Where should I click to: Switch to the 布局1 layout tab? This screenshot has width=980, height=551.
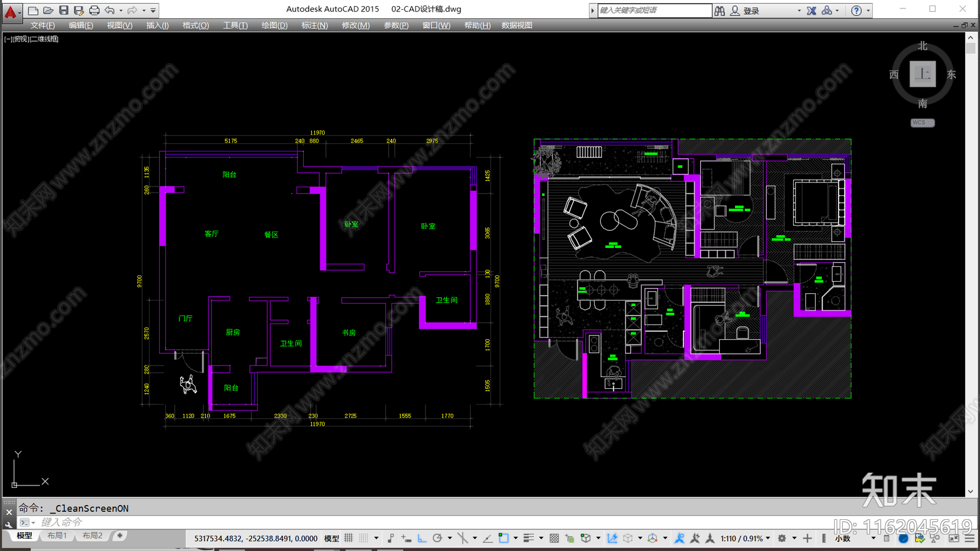(57, 536)
